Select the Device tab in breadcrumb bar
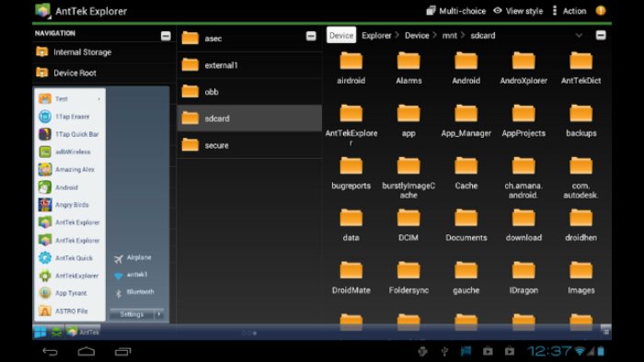The width and height of the screenshot is (644, 362). tap(341, 35)
